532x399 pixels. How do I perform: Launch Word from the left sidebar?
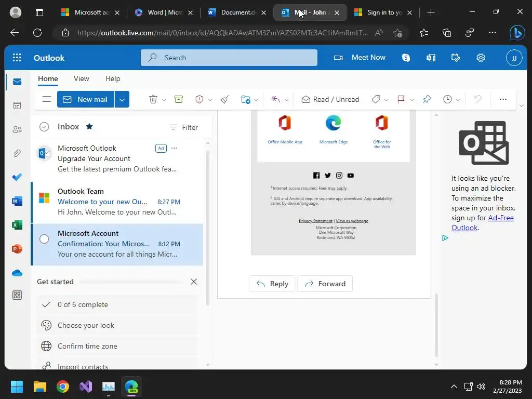(x=17, y=201)
